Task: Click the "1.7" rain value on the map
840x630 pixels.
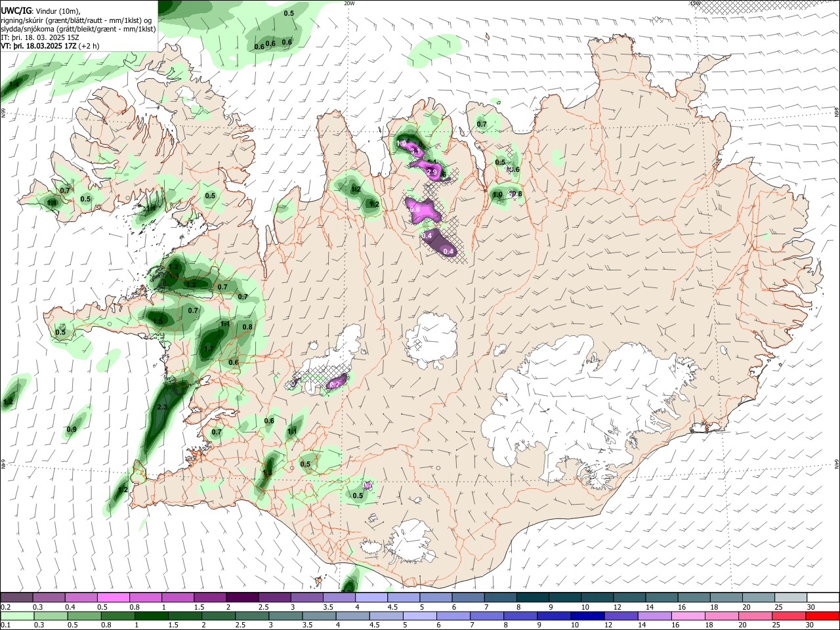Action: coord(209,348)
